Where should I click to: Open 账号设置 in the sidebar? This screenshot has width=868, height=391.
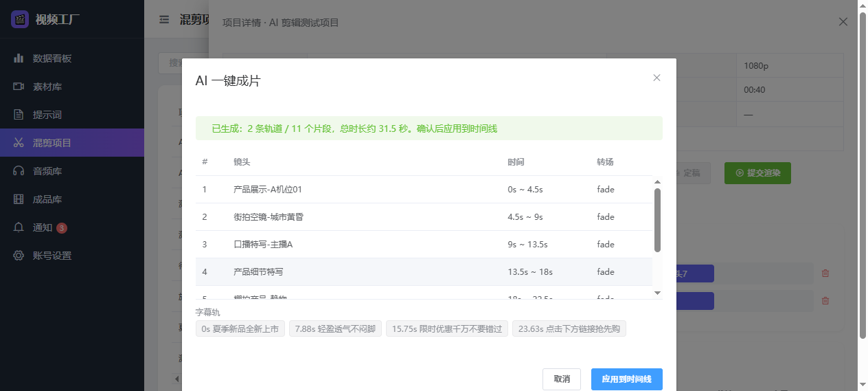click(72, 256)
